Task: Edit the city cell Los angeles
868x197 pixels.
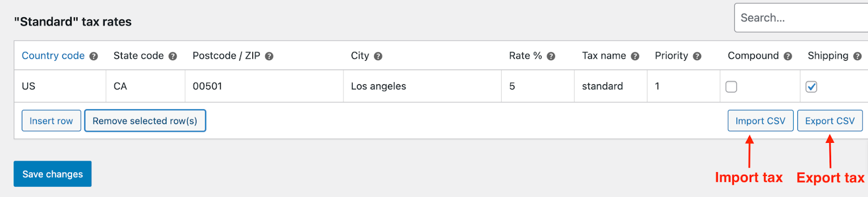Action: [x=423, y=86]
